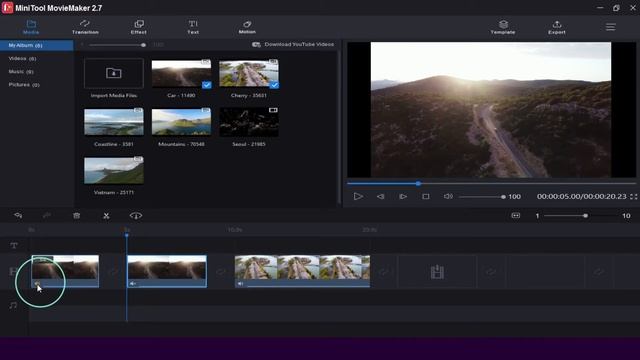Play the preview video
640x360 pixels.
coord(358,196)
